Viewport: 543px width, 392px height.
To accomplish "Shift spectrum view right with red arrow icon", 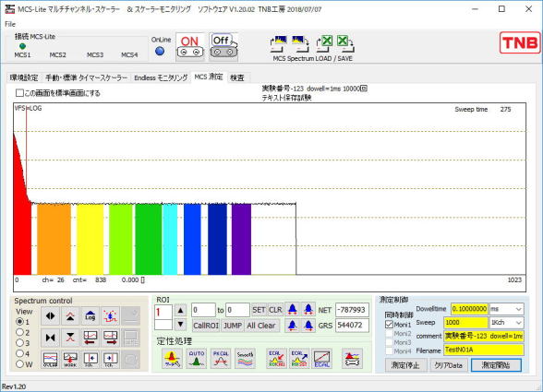I will coord(111,337).
